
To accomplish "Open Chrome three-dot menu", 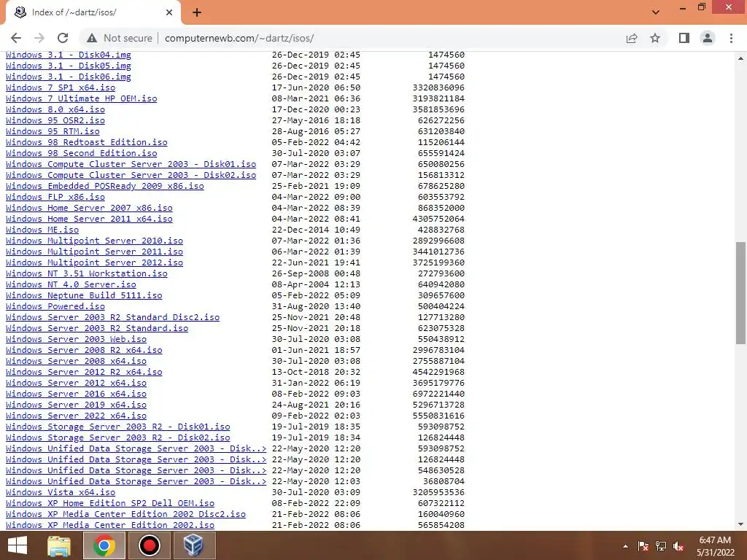I will pyautogui.click(x=731, y=38).
